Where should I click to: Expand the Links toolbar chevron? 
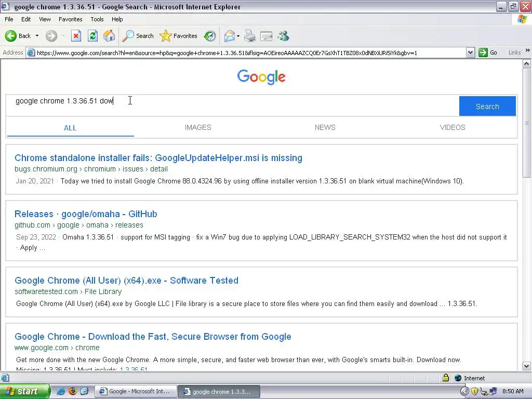[x=528, y=50]
